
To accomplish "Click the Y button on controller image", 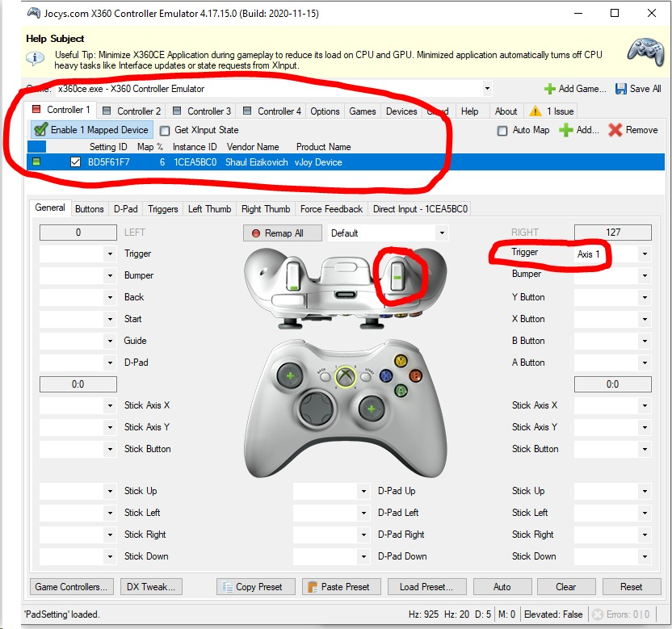I will [401, 361].
